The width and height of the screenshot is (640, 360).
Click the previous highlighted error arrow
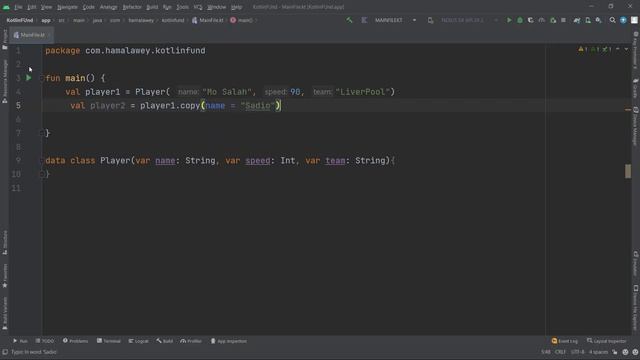(618, 49)
